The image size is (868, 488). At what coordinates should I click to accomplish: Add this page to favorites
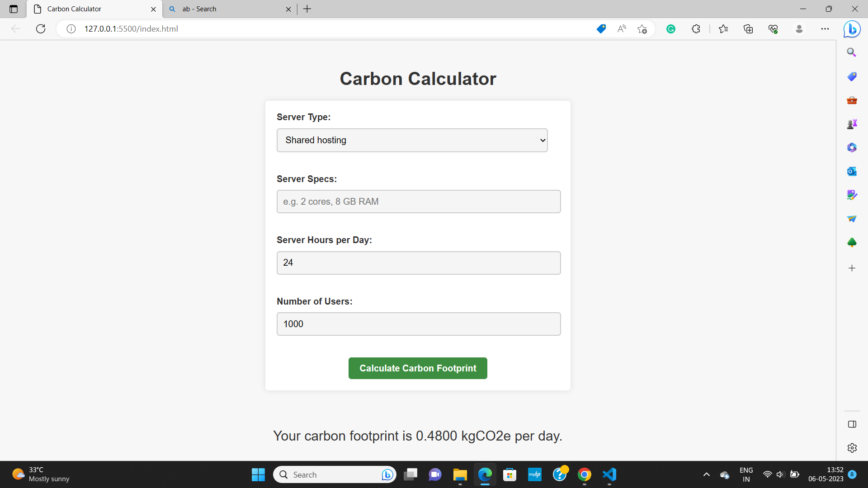tap(642, 28)
